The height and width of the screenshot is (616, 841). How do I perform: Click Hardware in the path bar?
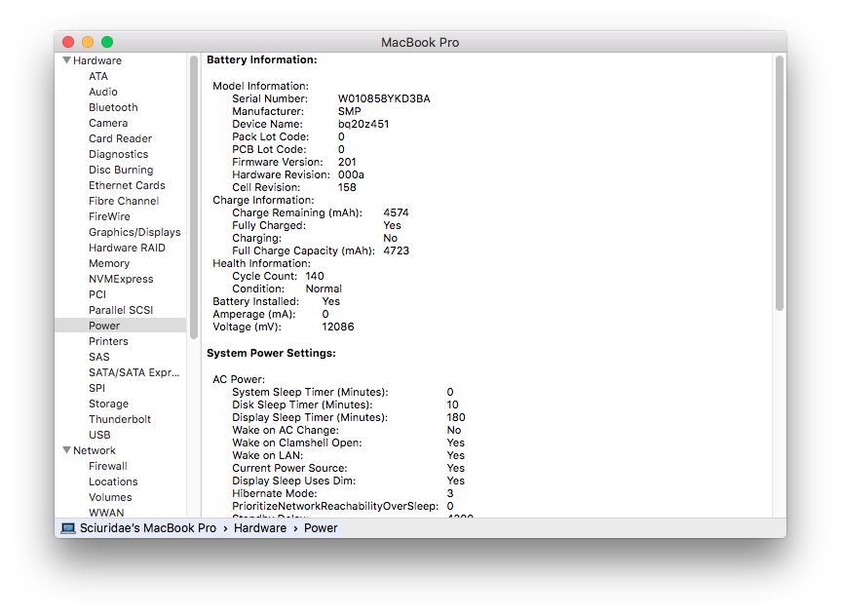click(x=260, y=528)
